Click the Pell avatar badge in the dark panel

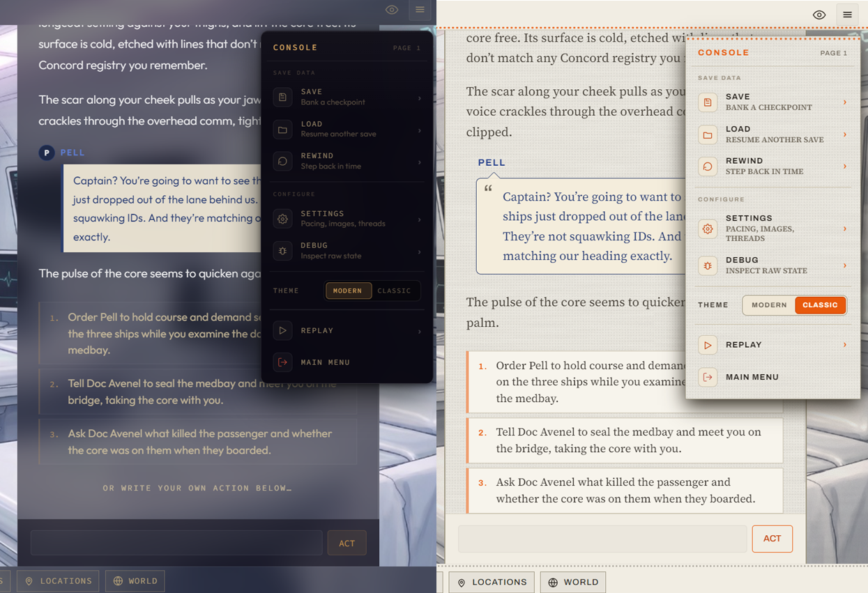pos(47,153)
